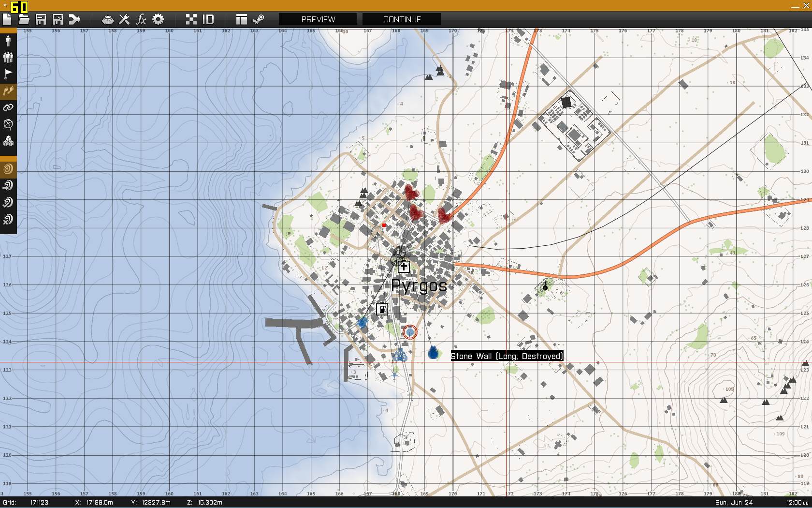Image resolution: width=812 pixels, height=508 pixels.
Task: Click the Y: 12327.8m coordinate readout
Action: coord(151,502)
